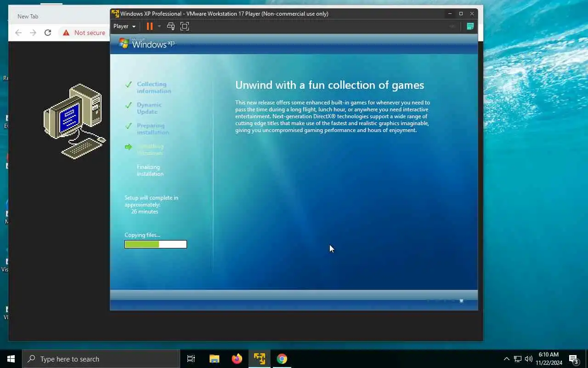Image resolution: width=588 pixels, height=368 pixels.
Task: Click the Unwind with a fun collection heading
Action: pyautogui.click(x=329, y=85)
